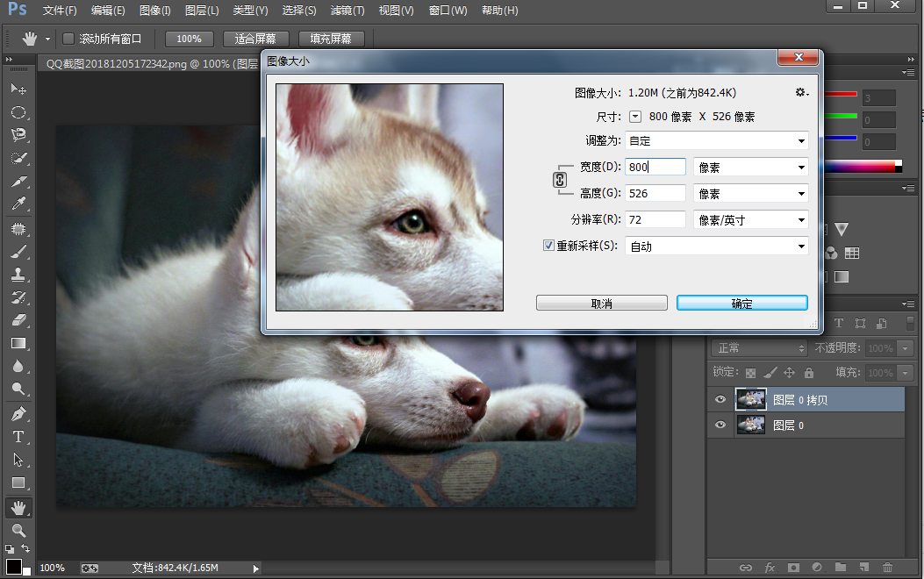Click new adjustment layer icon
The height and width of the screenshot is (579, 924).
[817, 568]
